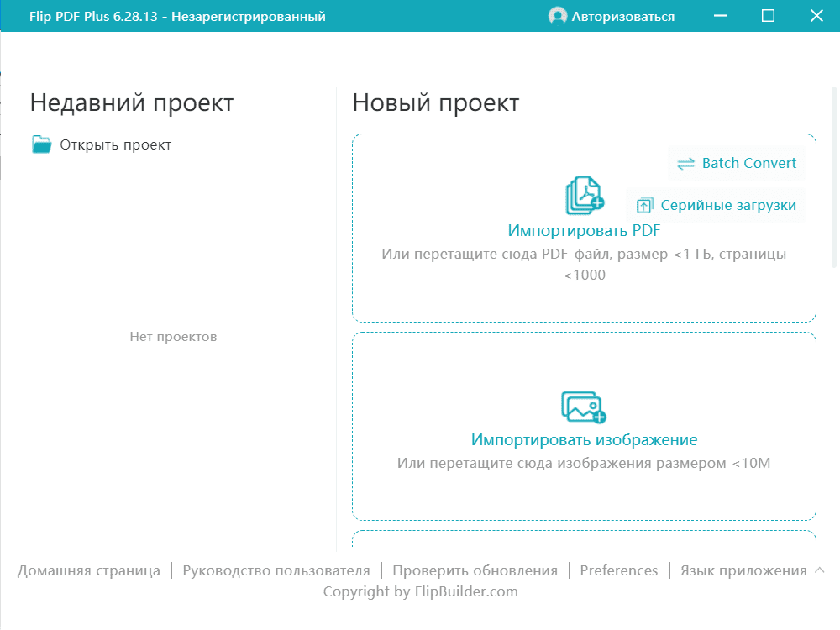Click the PDF import document icon
840x630 pixels.
[x=585, y=196]
